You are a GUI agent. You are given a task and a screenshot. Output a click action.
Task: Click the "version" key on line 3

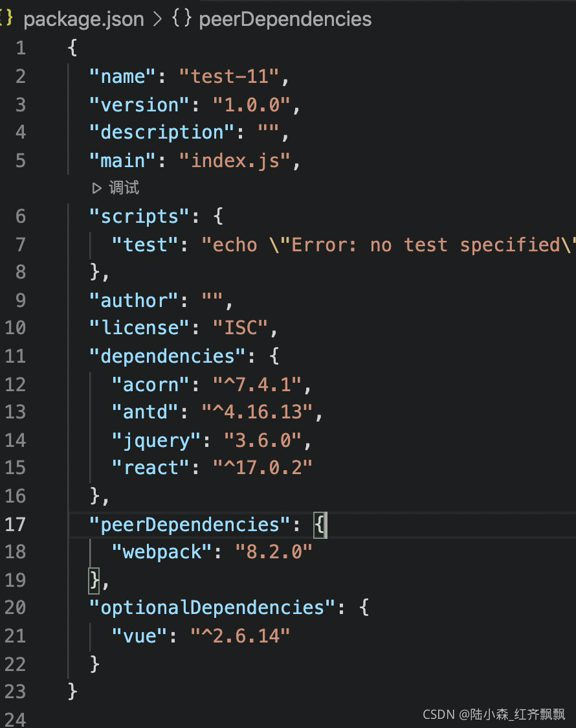[139, 105]
